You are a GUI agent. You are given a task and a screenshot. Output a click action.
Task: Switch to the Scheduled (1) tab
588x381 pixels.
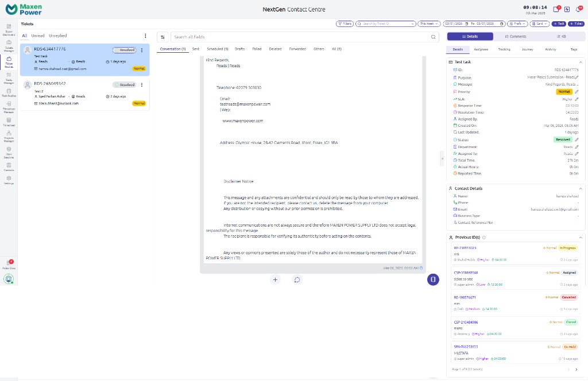218,49
